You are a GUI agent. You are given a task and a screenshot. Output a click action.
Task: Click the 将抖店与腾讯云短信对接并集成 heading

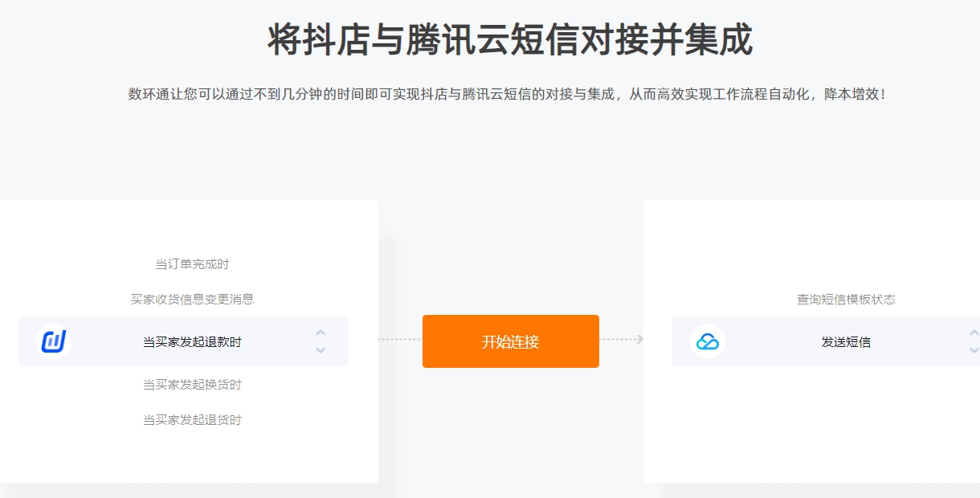(510, 40)
